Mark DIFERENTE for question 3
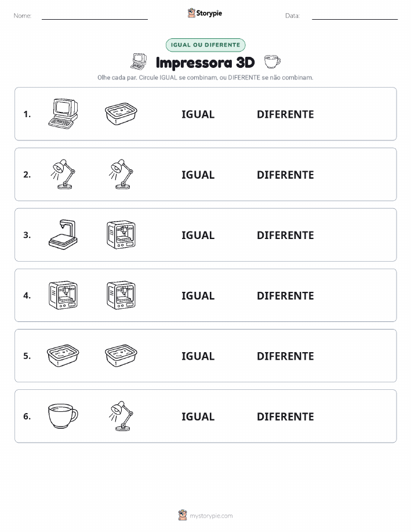Viewport: 411px width, 532px height. 285,235
